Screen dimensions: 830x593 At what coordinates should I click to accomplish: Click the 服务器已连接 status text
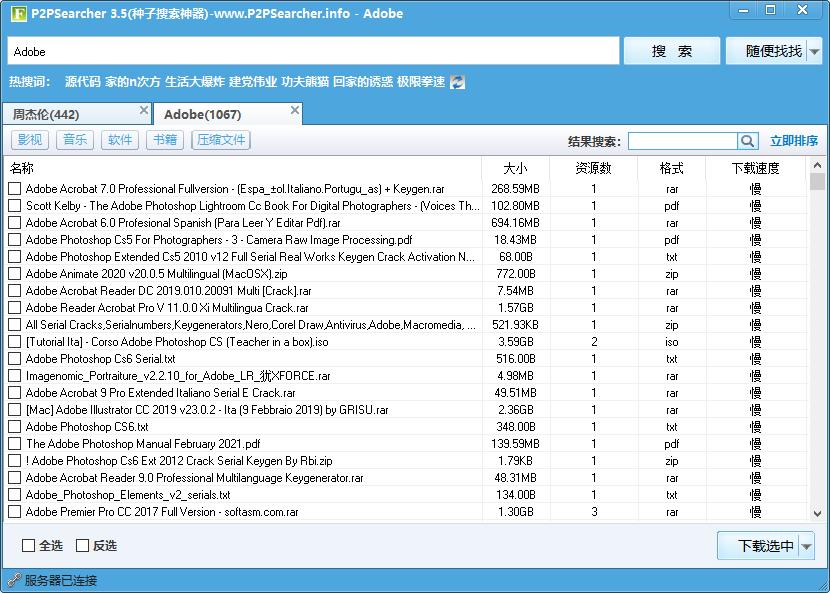61,581
